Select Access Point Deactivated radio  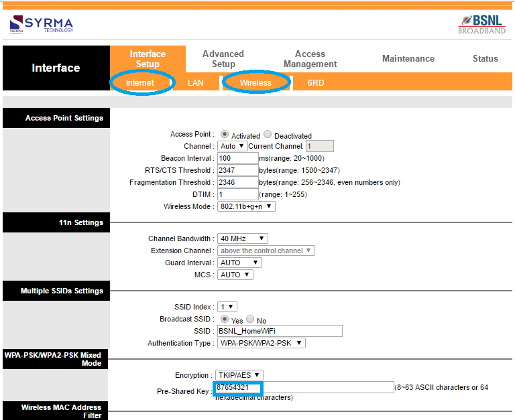[x=268, y=134]
